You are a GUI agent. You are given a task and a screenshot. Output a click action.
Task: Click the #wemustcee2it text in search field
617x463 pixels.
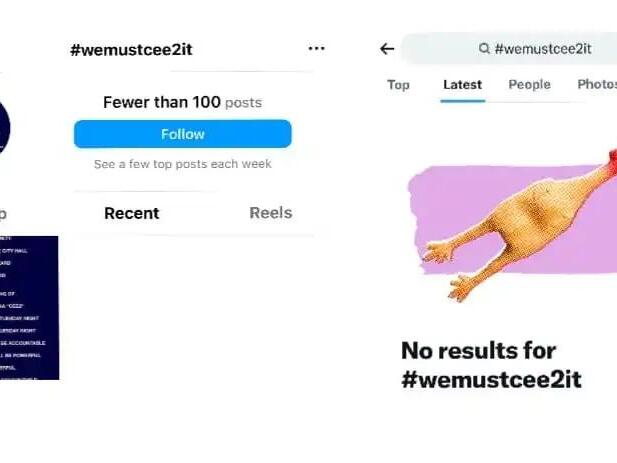[x=543, y=49]
